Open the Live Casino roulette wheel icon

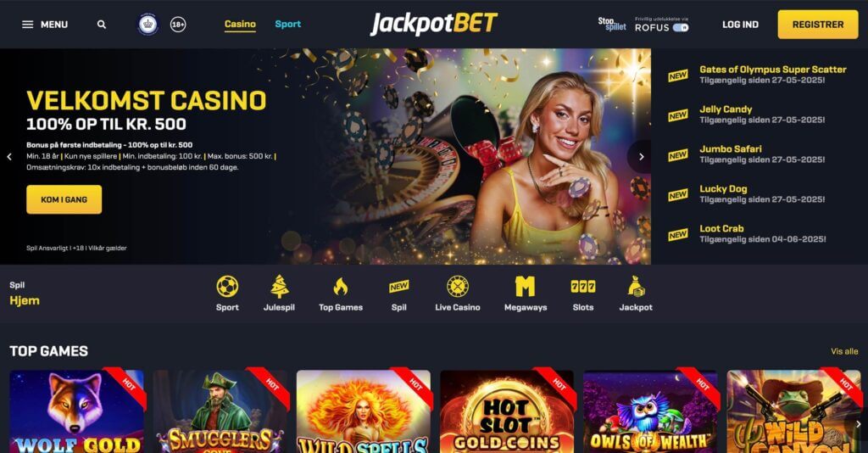tap(457, 287)
